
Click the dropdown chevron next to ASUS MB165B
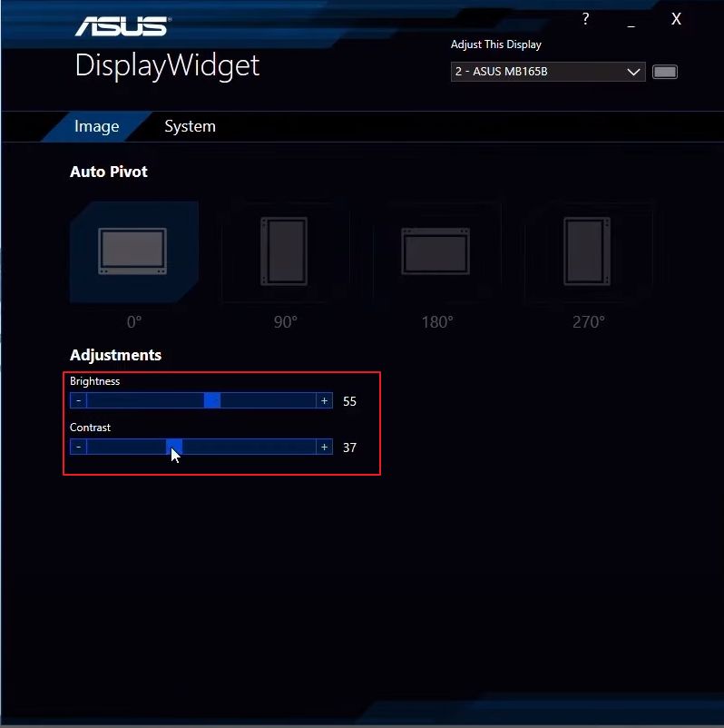[x=633, y=72]
